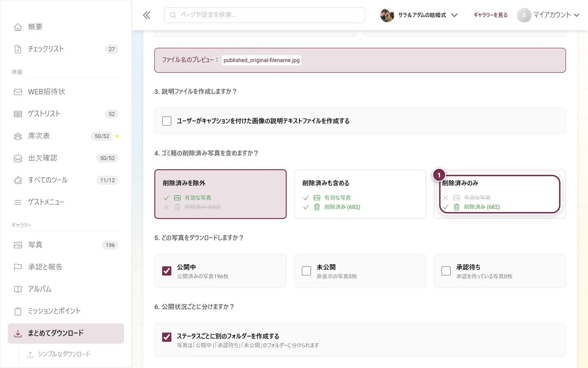This screenshot has width=588, height=368.
Task: Click the account avatar circle S
Action: point(524,15)
